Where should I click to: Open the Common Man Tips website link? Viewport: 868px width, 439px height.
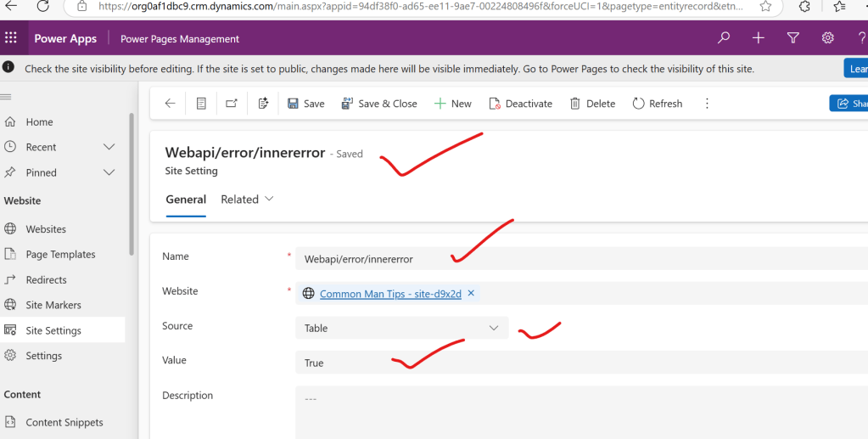pos(390,294)
